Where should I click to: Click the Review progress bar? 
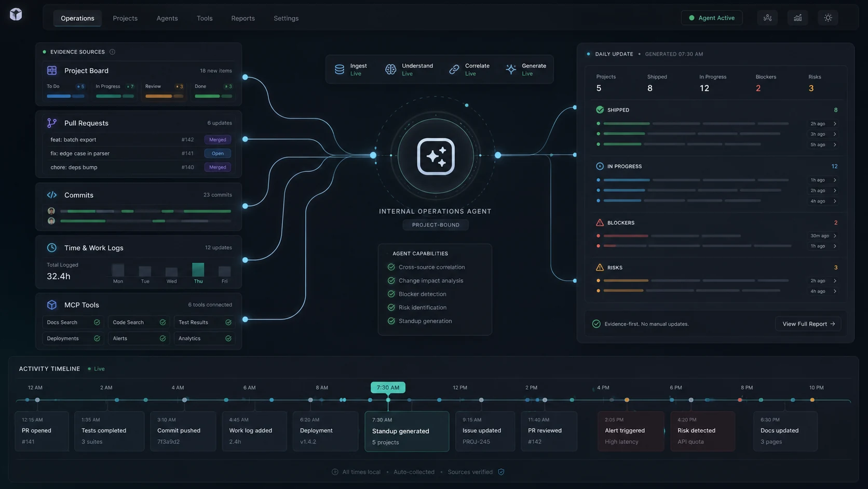click(x=164, y=96)
